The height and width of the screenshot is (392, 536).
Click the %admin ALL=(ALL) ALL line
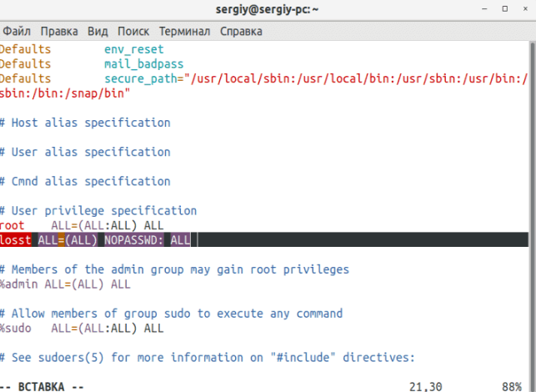(x=65, y=284)
